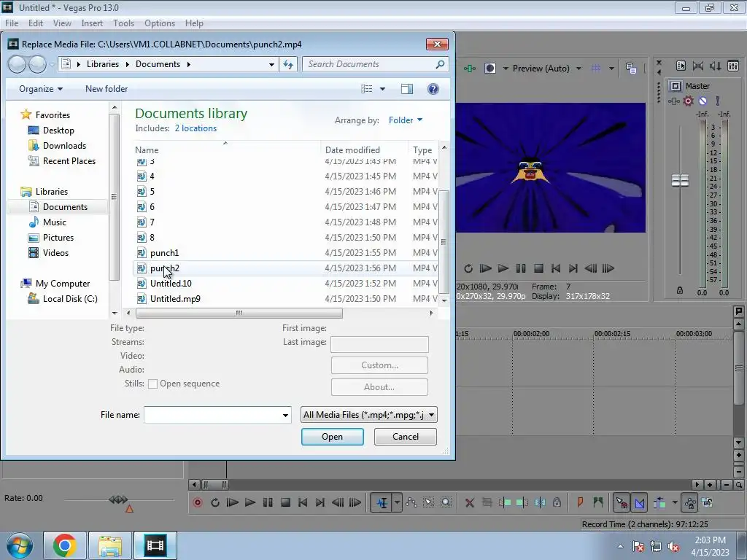Pause playback in bottom transport bar
The width and height of the screenshot is (747, 560).
tap(268, 502)
